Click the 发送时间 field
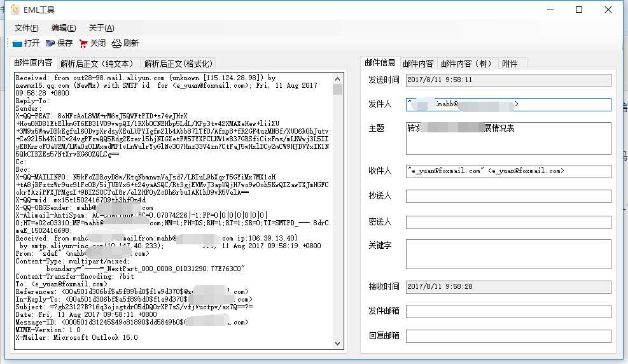Image resolution: width=628 pixels, height=364 pixels. tap(508, 80)
